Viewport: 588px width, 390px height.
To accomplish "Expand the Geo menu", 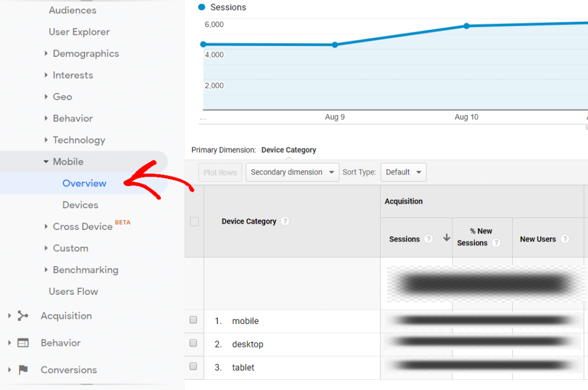I will tap(46, 97).
